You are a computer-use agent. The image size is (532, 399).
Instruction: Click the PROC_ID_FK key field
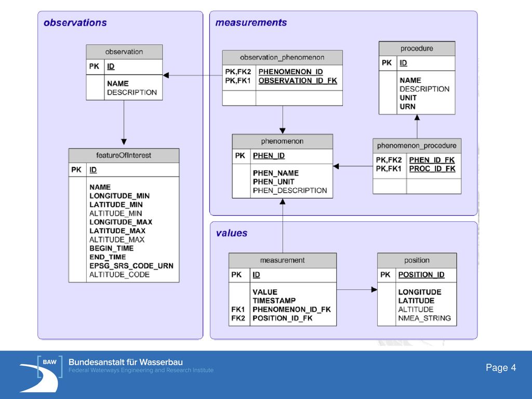[x=432, y=169]
